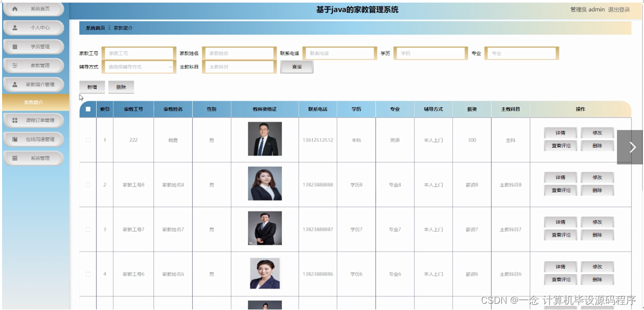Click 查看评论 for row 家教工号8
This screenshot has width=644, height=310.
[x=560, y=191]
